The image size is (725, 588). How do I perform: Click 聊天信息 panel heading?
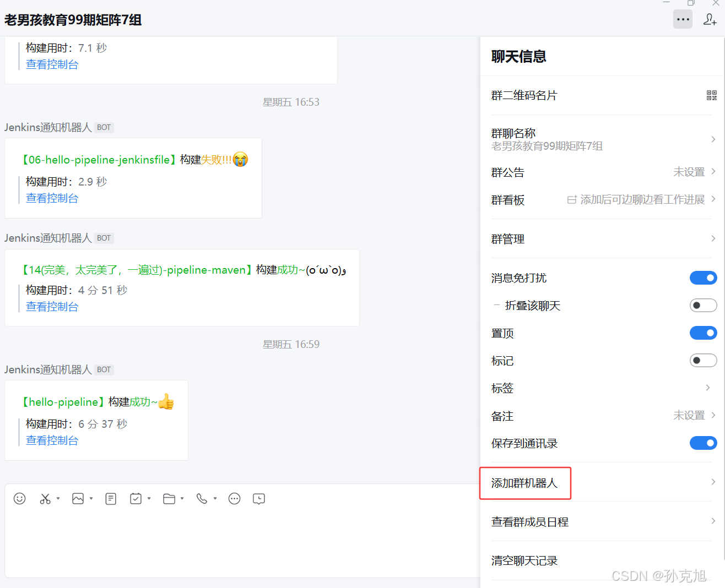pyautogui.click(x=518, y=56)
